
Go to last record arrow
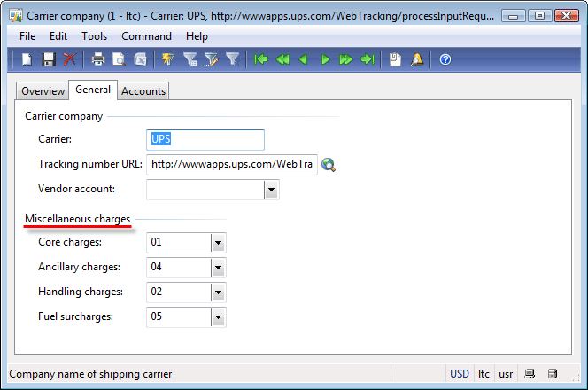coord(367,59)
